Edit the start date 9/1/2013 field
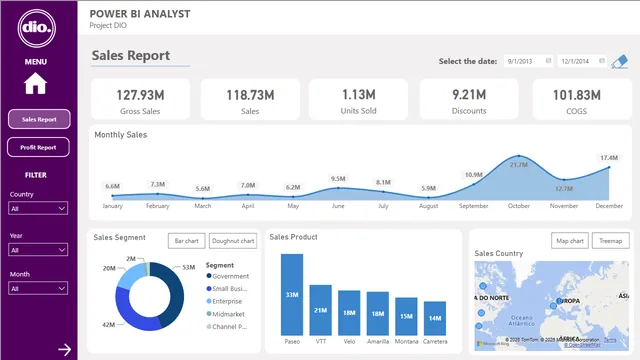The image size is (640, 360). pos(528,61)
